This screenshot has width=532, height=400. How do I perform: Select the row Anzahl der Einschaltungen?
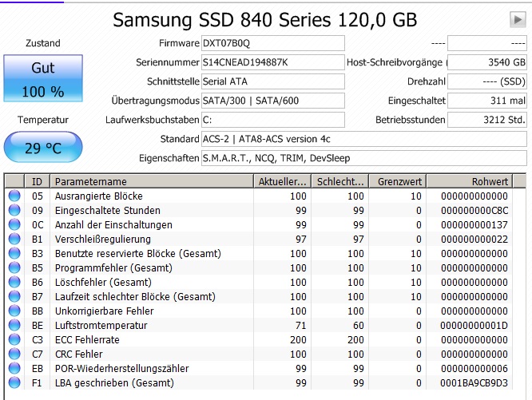click(259, 224)
